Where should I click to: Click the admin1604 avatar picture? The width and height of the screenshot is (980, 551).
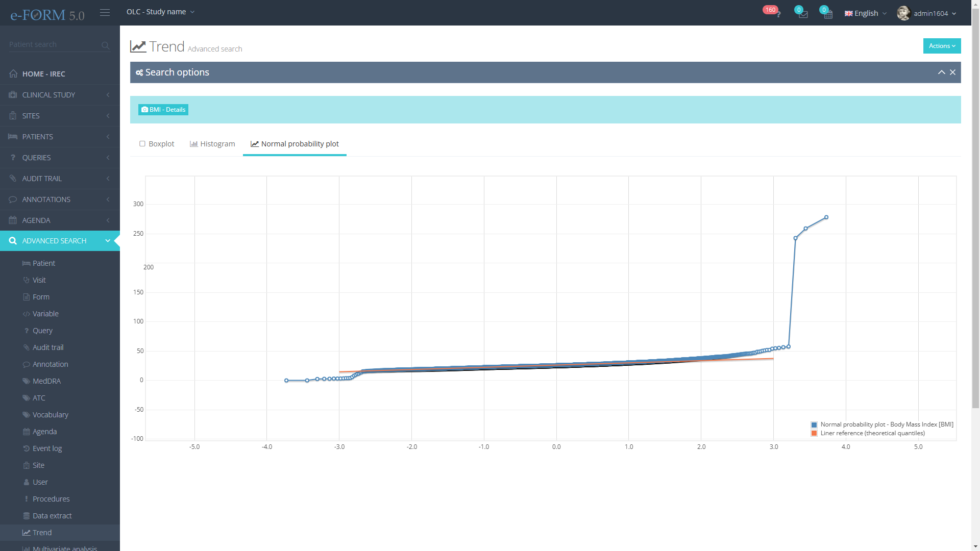903,13
